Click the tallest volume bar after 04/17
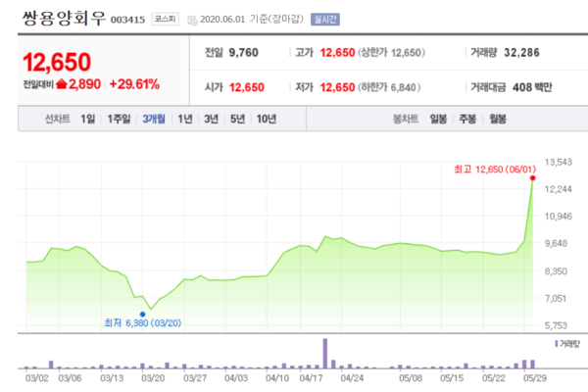 point(325,354)
